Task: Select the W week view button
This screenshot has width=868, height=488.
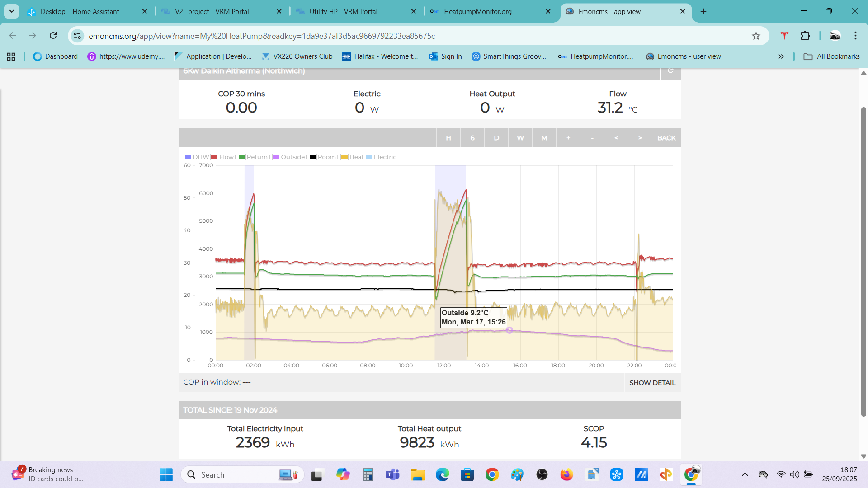Action: tap(520, 138)
